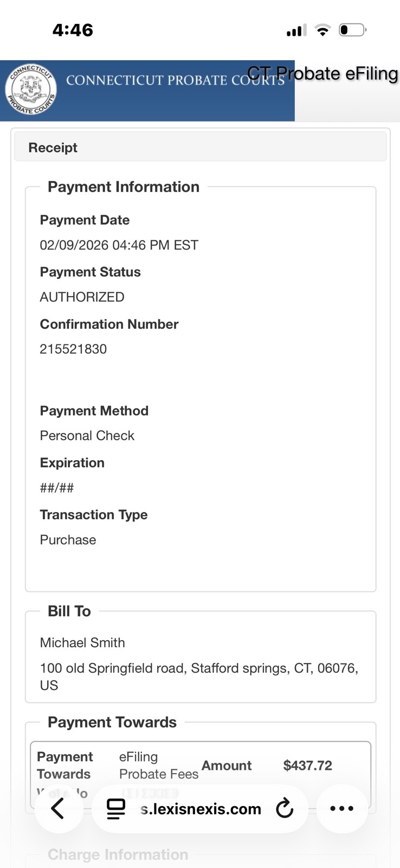Tap the 4:46 clock in status bar

pos(73,30)
